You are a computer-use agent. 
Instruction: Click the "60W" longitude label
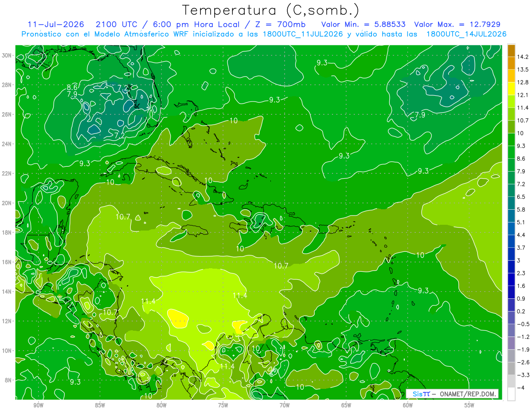[408, 405]
